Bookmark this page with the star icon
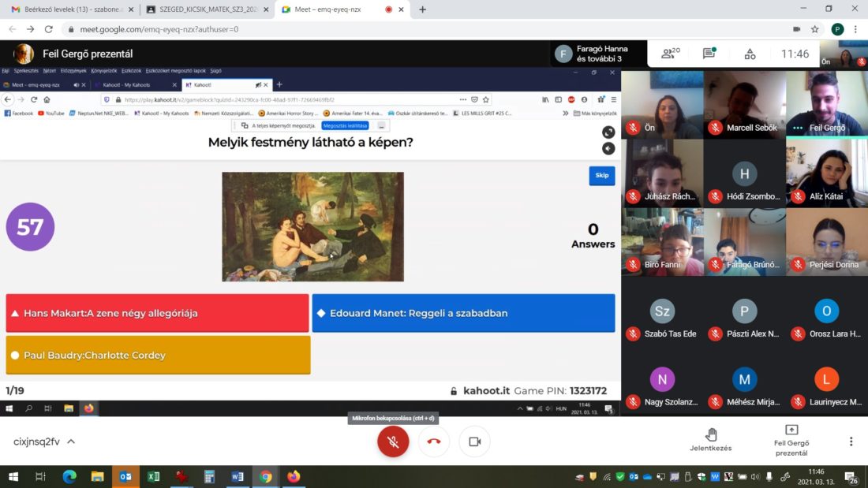 [x=815, y=29]
